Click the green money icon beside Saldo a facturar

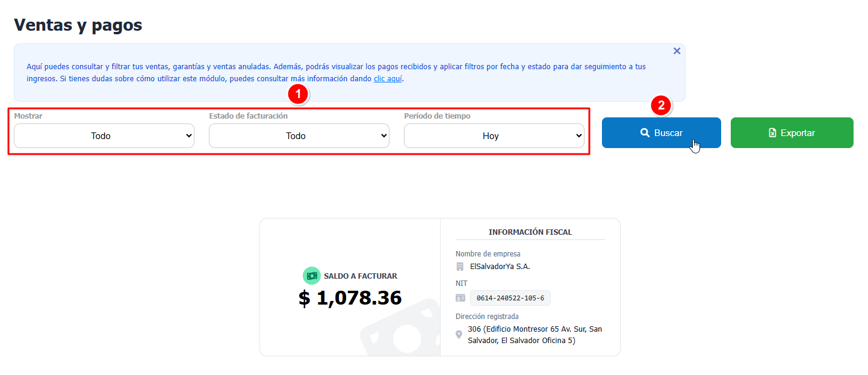(x=311, y=276)
